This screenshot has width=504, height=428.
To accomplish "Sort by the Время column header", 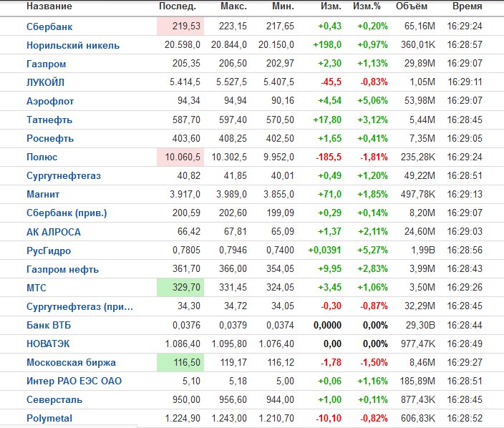I will point(467,6).
